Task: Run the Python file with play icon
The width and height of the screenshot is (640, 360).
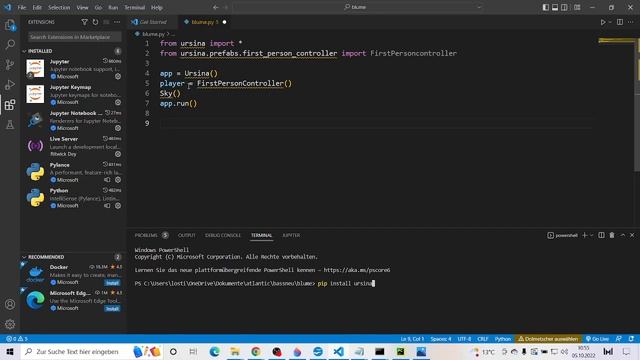Action: point(603,22)
